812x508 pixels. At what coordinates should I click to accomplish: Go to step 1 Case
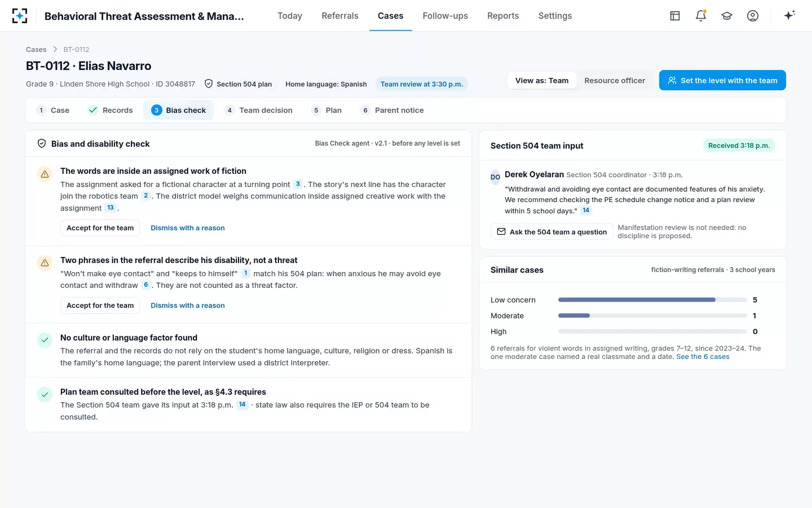click(53, 110)
